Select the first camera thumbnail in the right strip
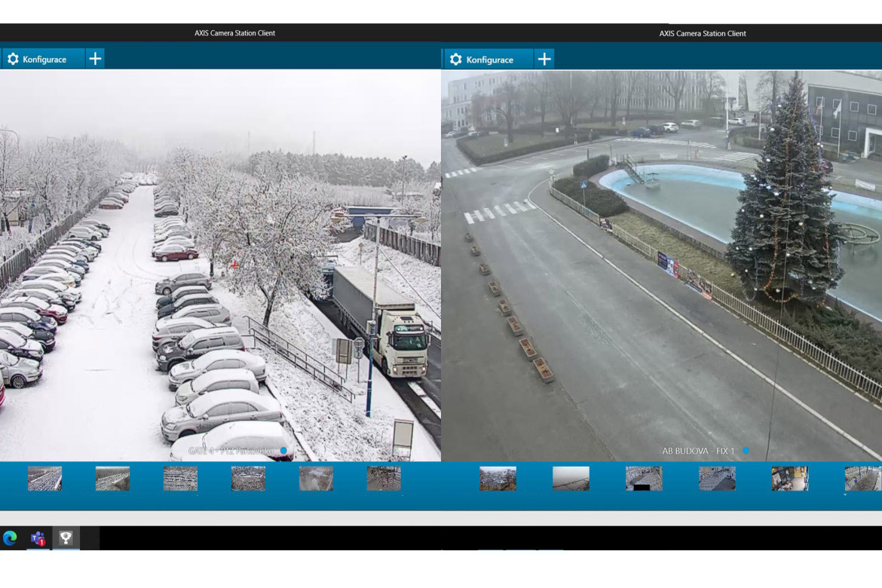Image resolution: width=882 pixels, height=588 pixels. (x=498, y=479)
